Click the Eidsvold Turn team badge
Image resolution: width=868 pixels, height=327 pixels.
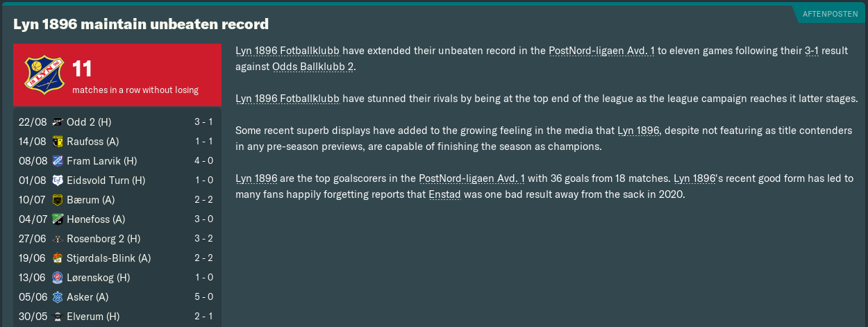point(57,181)
